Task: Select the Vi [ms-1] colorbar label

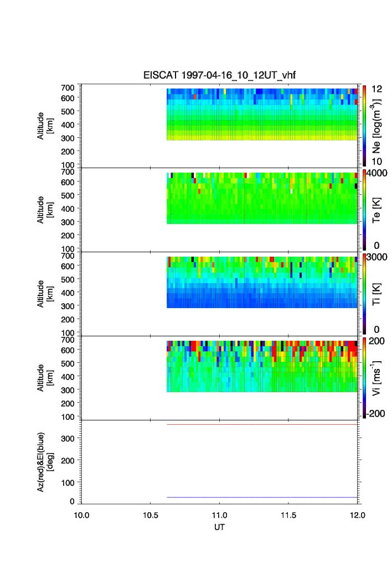Action: click(x=376, y=378)
